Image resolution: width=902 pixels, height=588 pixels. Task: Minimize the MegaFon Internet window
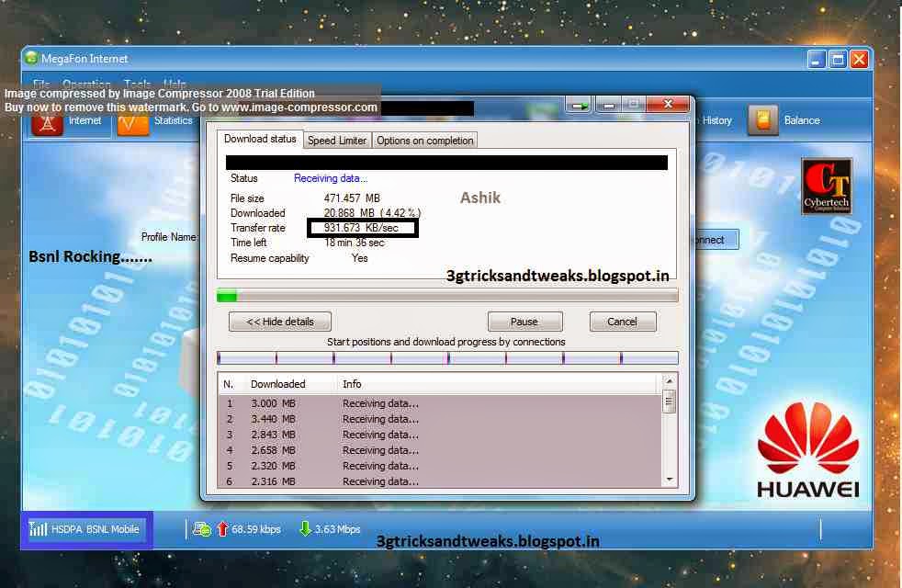[x=817, y=60]
